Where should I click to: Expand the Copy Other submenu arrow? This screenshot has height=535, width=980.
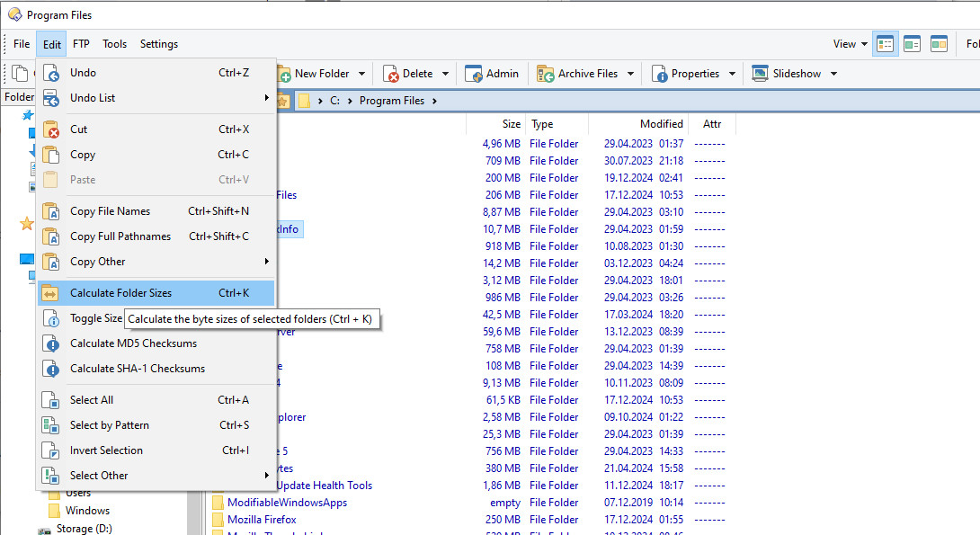click(266, 262)
